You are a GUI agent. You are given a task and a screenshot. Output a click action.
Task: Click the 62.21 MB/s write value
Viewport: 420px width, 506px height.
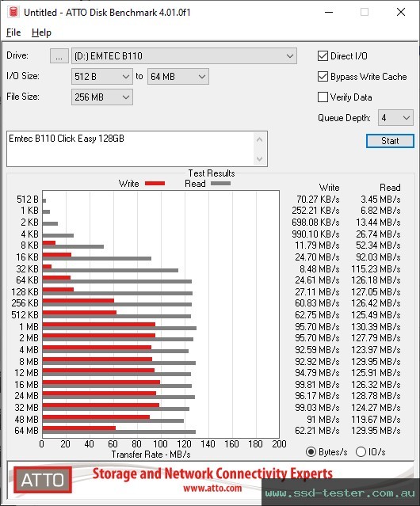point(317,431)
